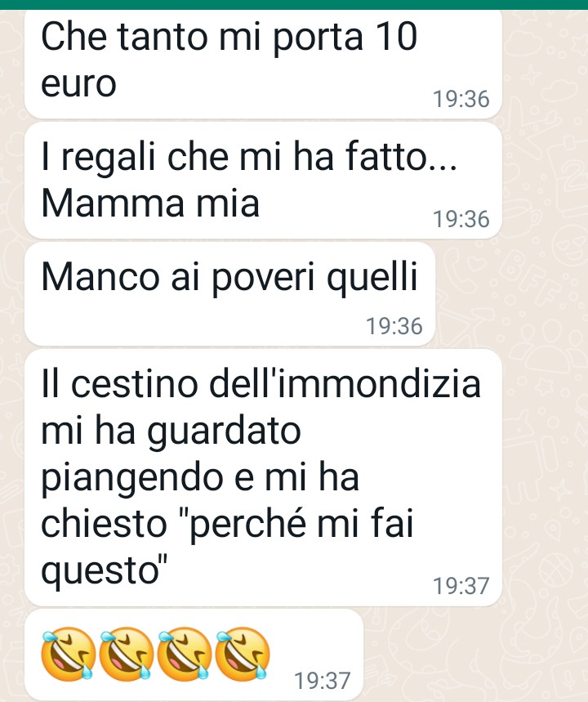The width and height of the screenshot is (588, 702).
Task: Tap the green header bar at the top
Action: pyautogui.click(x=294, y=4)
